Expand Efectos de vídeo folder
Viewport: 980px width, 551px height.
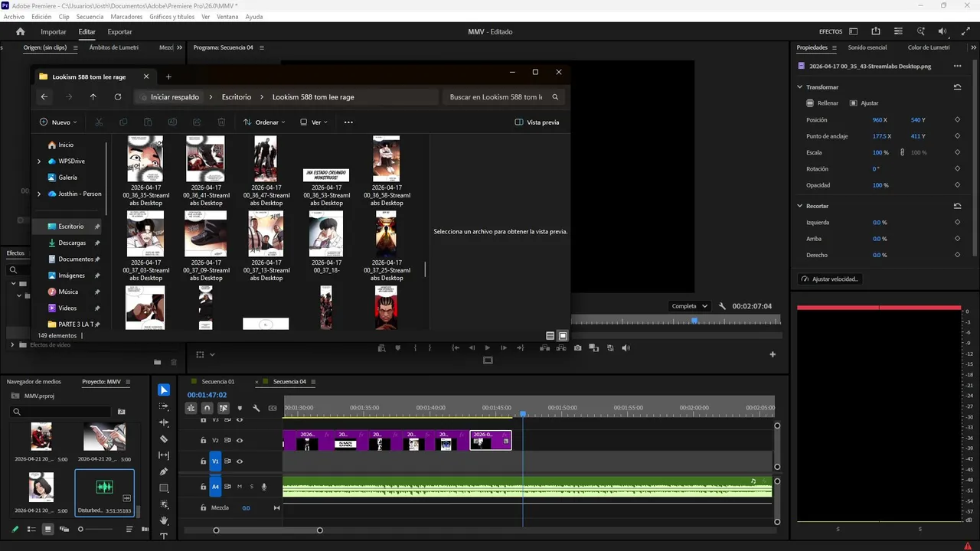pyautogui.click(x=12, y=345)
